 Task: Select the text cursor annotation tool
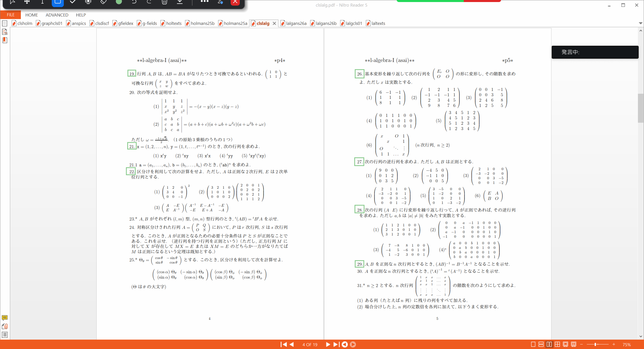42,2
